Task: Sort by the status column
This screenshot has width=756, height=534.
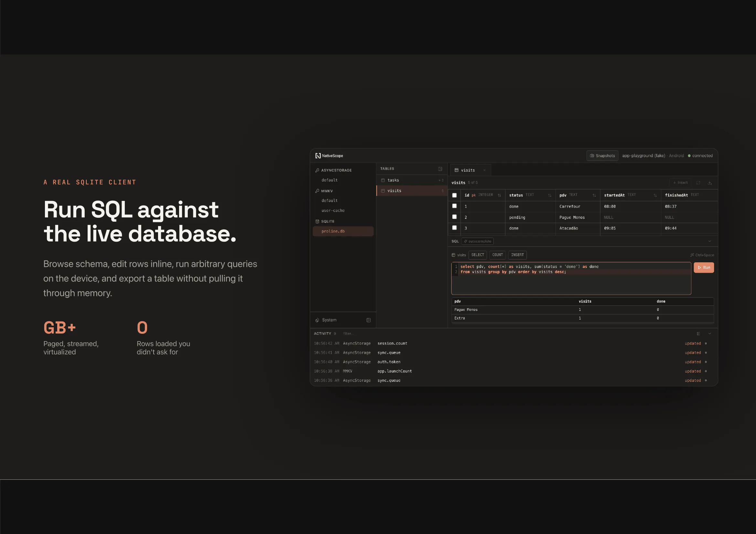Action: click(x=549, y=195)
